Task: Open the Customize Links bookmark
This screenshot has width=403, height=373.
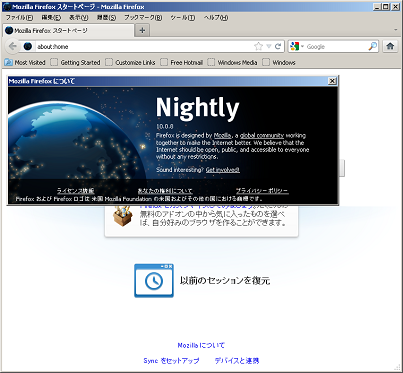Action: click(x=131, y=62)
